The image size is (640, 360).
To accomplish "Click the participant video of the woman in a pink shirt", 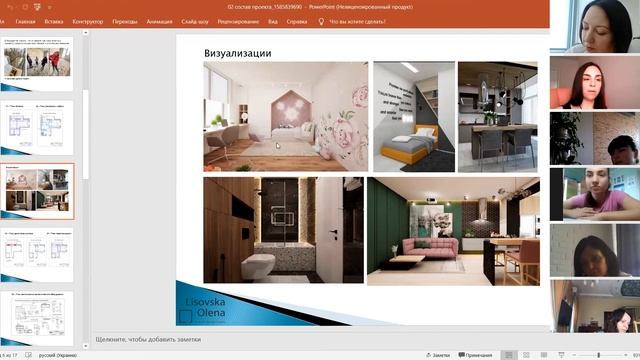I will tap(595, 195).
